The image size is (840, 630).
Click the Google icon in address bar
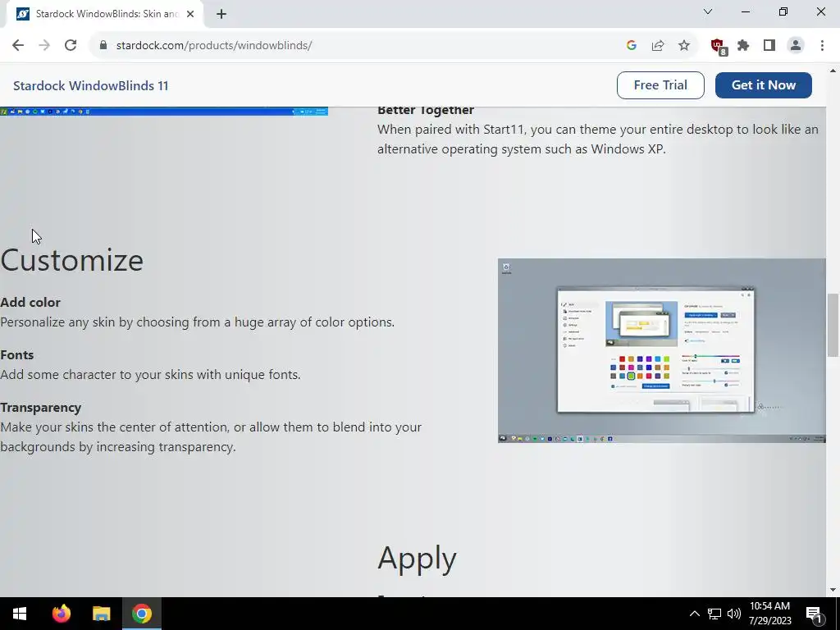pyautogui.click(x=631, y=46)
